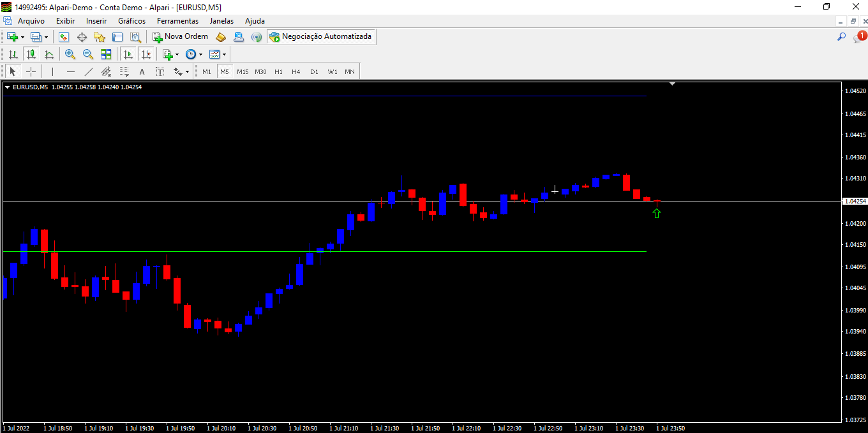Select the text label tool

pyautogui.click(x=160, y=71)
